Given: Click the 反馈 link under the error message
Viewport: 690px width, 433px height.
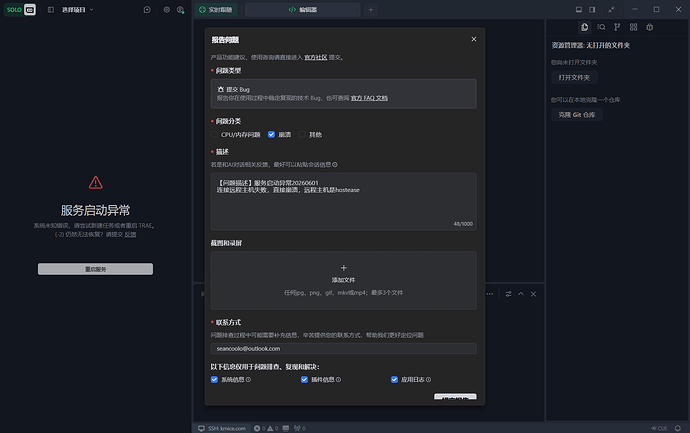Looking at the screenshot, I should (x=130, y=235).
